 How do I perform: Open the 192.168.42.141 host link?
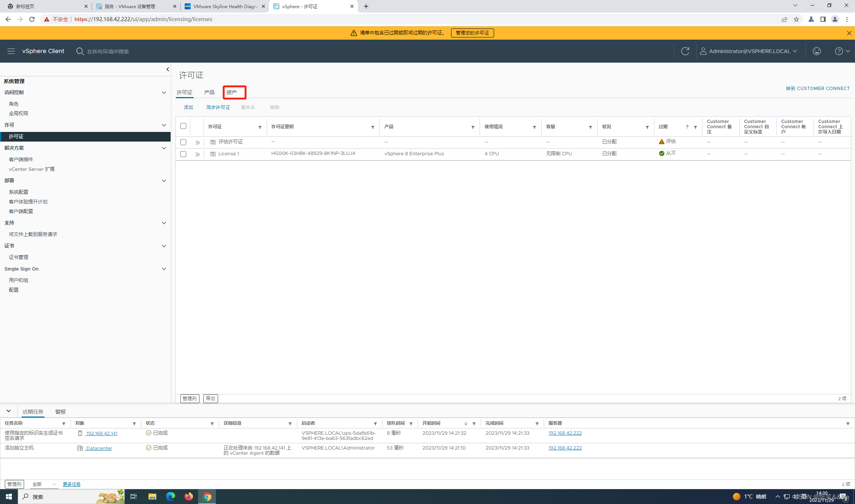pos(102,434)
